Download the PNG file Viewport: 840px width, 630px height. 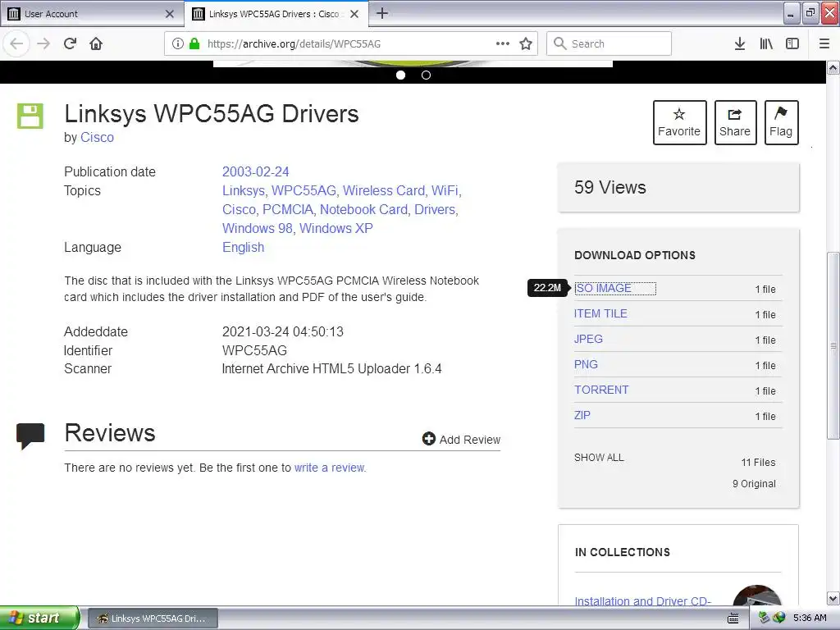click(x=586, y=364)
